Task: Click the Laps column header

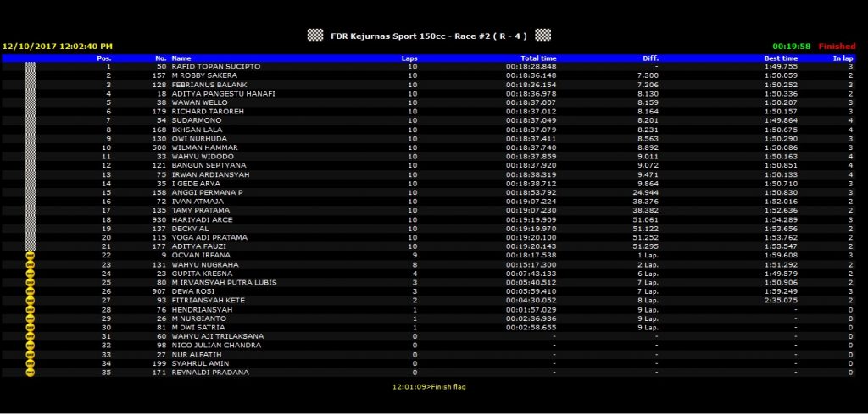Action: coord(409,58)
